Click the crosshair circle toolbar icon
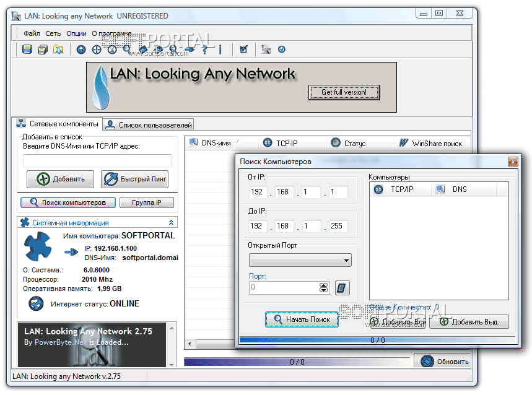Viewport: 532px width, 395px height. (97, 50)
